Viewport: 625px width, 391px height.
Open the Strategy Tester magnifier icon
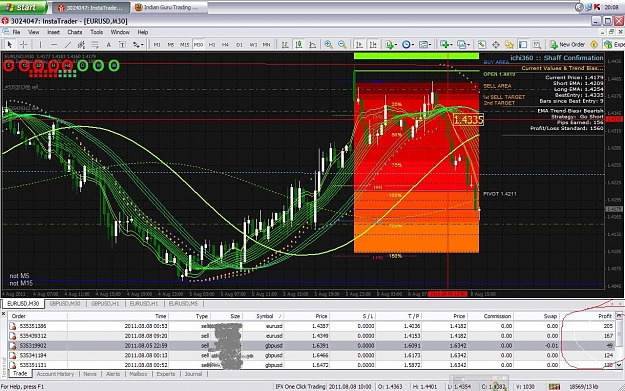pos(537,45)
